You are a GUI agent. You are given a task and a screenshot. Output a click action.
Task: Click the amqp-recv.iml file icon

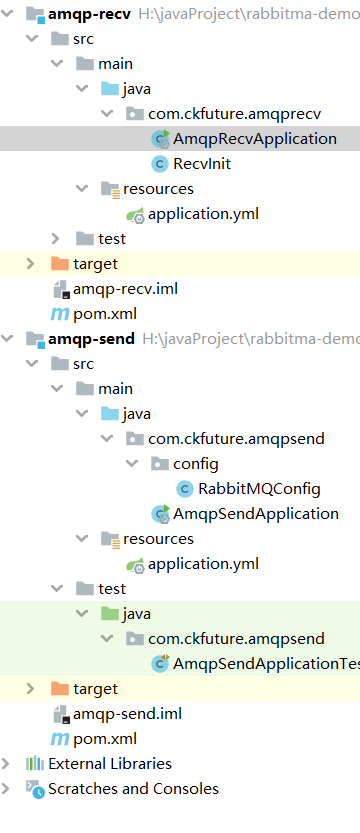coord(62,289)
